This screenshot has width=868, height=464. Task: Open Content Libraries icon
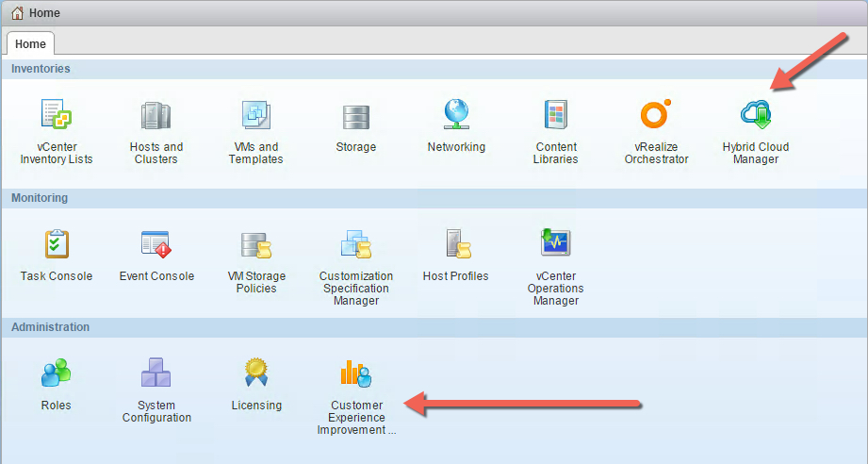[x=556, y=115]
